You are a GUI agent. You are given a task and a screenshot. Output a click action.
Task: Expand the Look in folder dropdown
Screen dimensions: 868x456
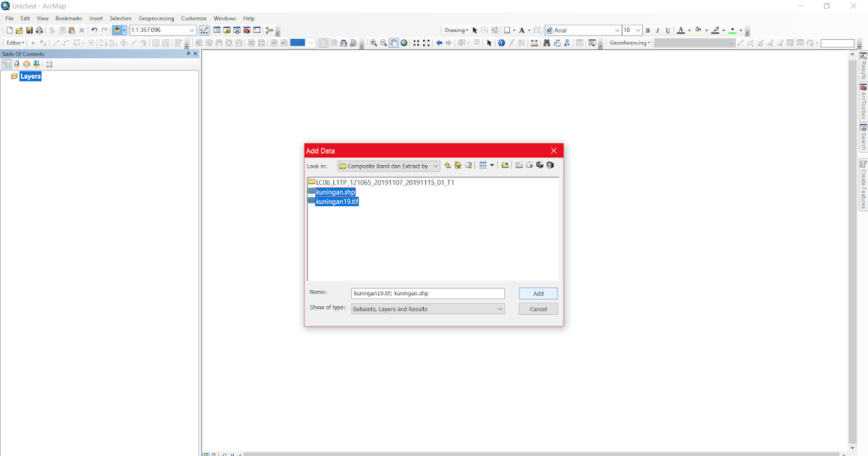point(435,166)
